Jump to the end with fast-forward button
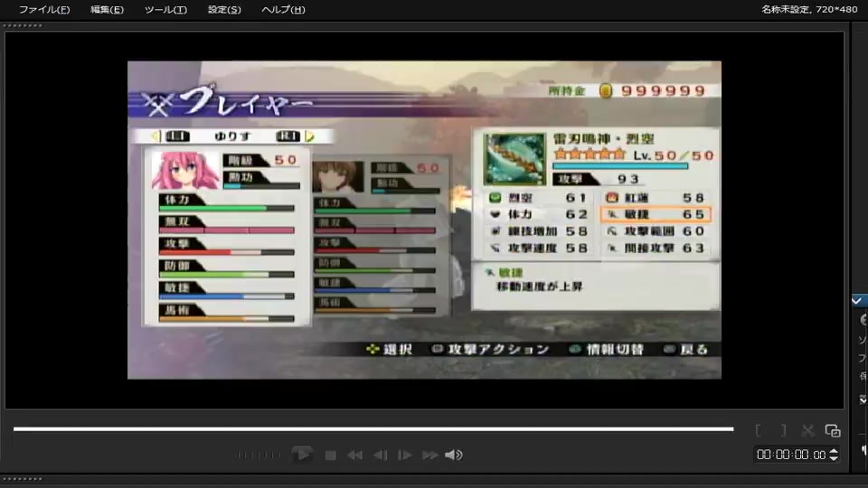The height and width of the screenshot is (488, 868). tap(430, 455)
